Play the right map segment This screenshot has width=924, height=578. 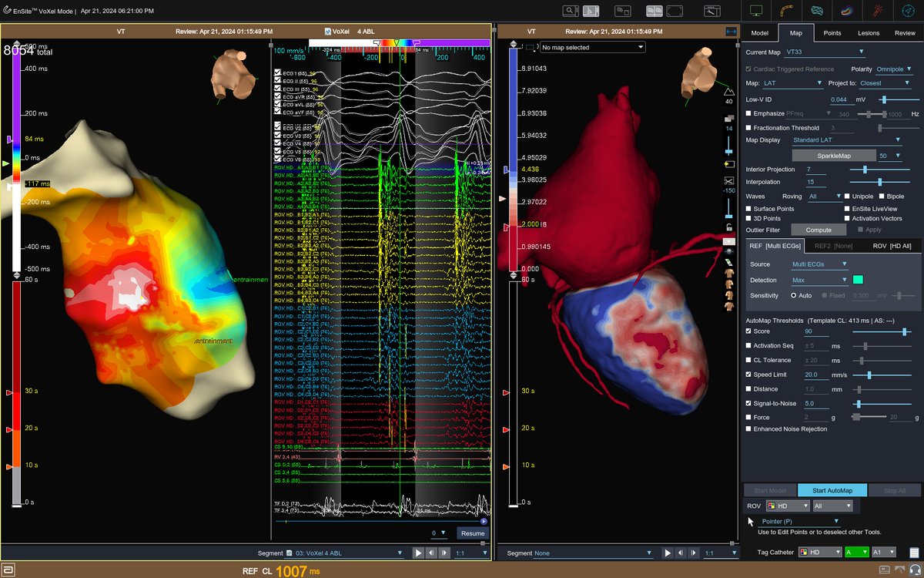[x=668, y=553]
